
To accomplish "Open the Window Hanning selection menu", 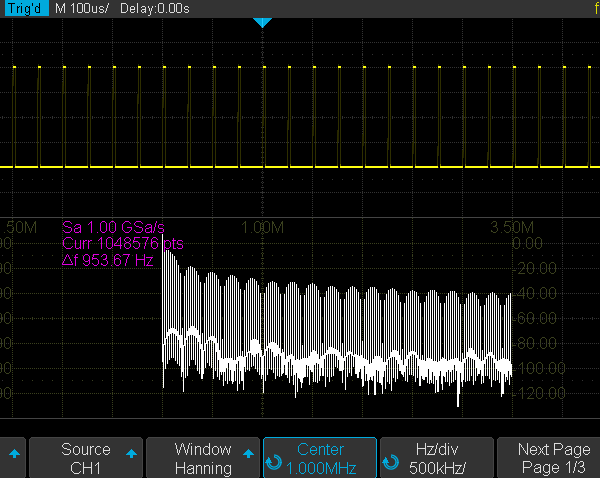I will click(x=202, y=458).
